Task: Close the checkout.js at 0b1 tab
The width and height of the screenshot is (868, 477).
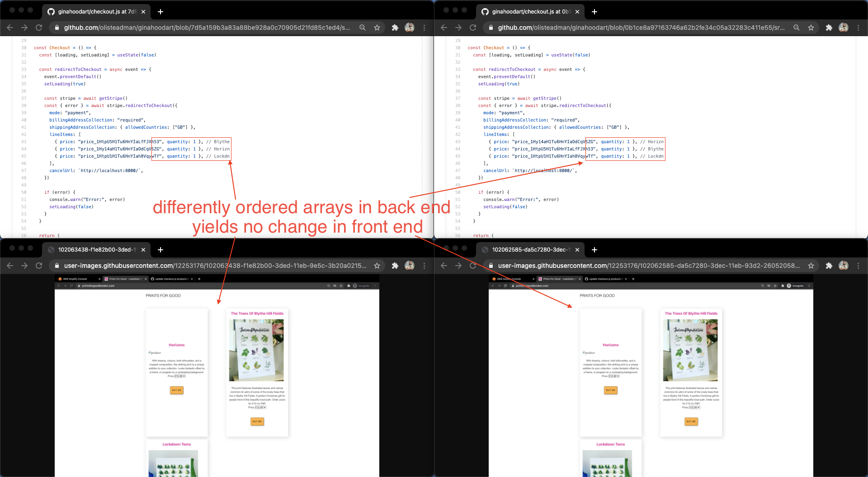Action: pyautogui.click(x=577, y=12)
